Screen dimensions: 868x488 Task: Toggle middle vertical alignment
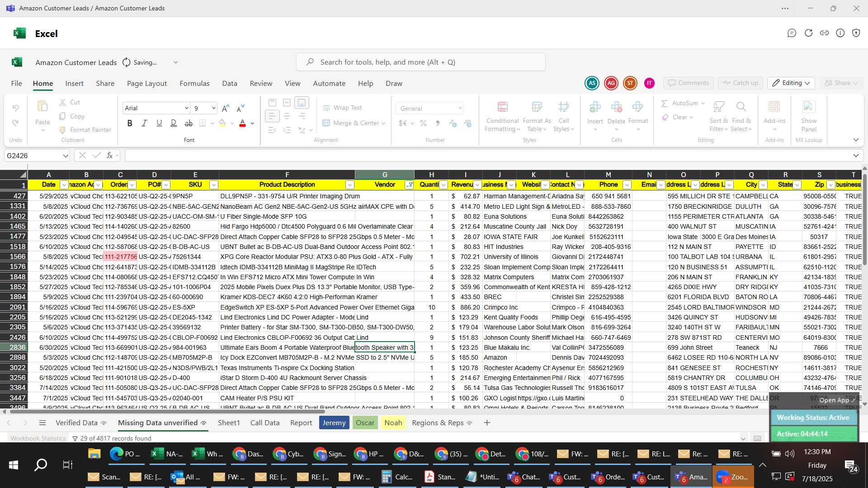tap(287, 103)
